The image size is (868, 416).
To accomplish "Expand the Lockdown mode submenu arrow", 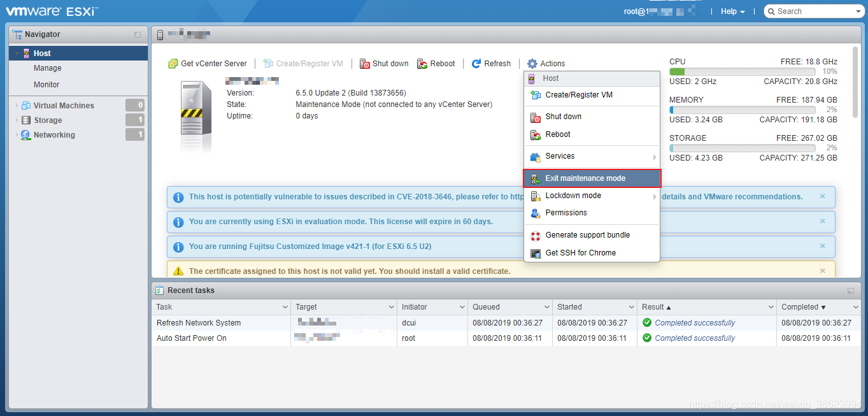I will click(654, 196).
